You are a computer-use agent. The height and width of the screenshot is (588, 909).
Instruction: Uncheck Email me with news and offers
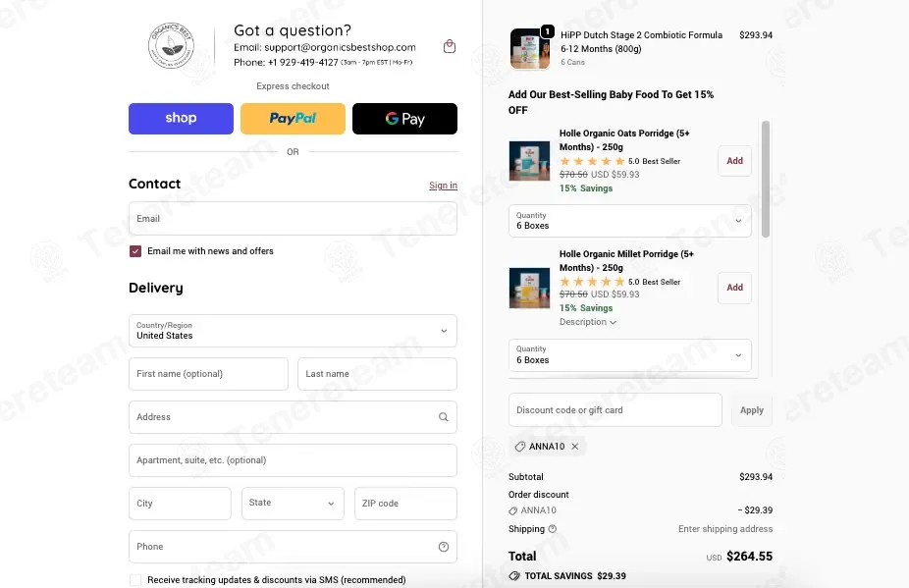135,251
